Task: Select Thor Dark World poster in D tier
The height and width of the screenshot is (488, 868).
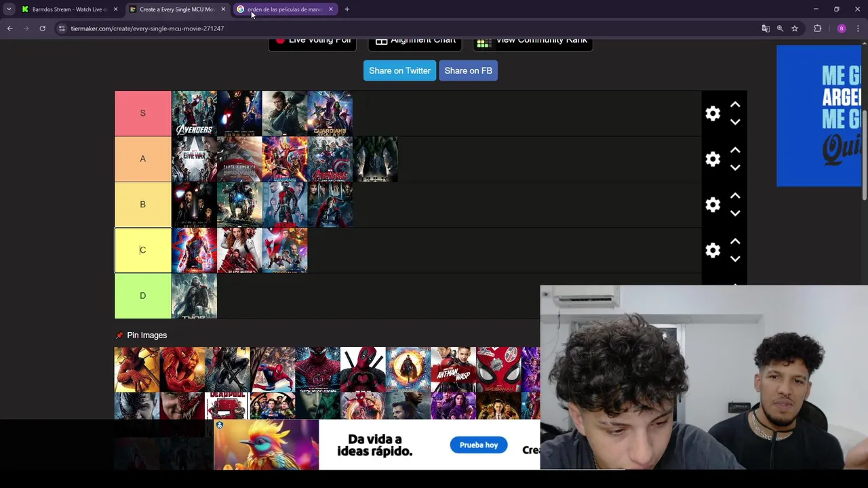Action: [x=194, y=296]
